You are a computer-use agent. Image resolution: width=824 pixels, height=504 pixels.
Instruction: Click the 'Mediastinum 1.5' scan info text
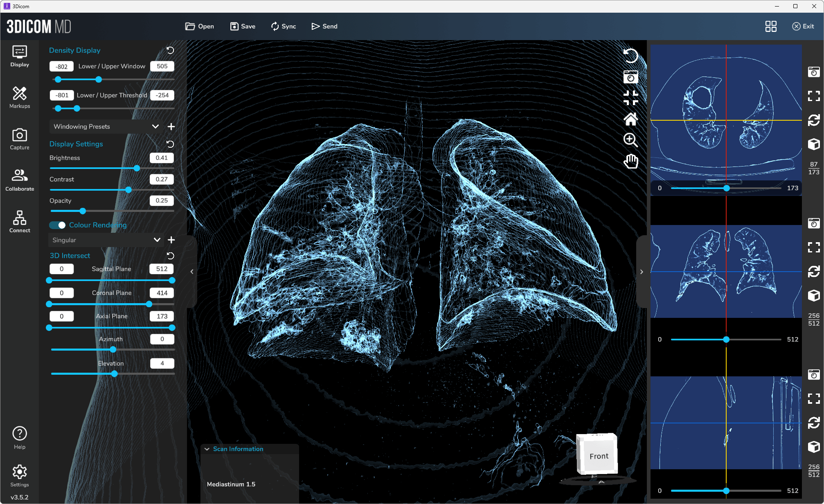[x=231, y=484]
